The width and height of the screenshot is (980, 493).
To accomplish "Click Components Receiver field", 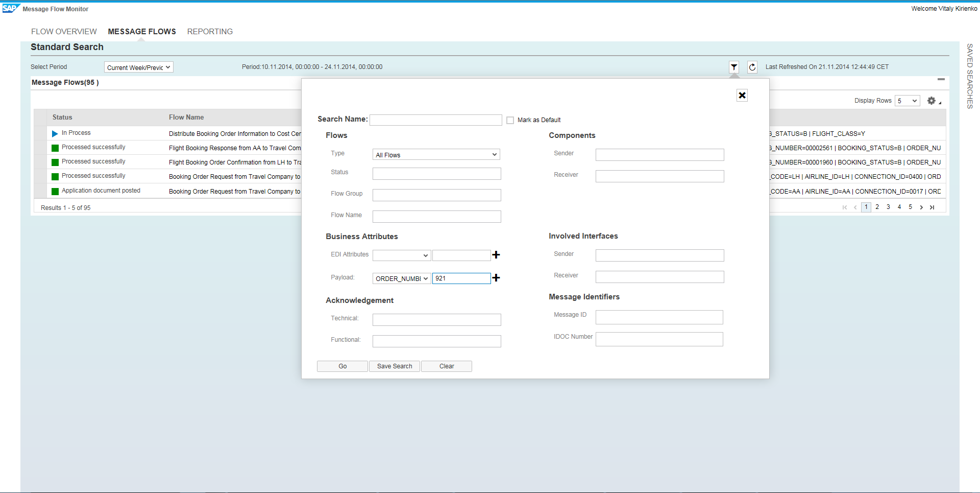I will [x=660, y=176].
